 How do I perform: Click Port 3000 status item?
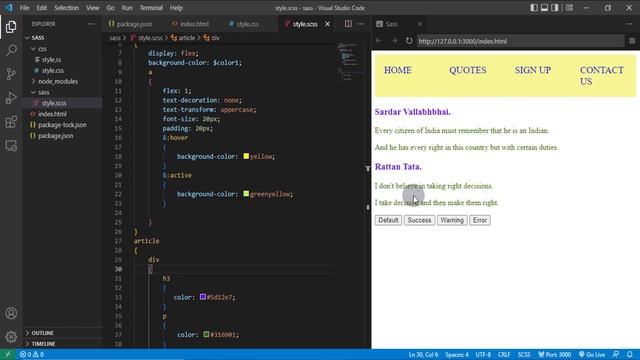tap(555, 354)
